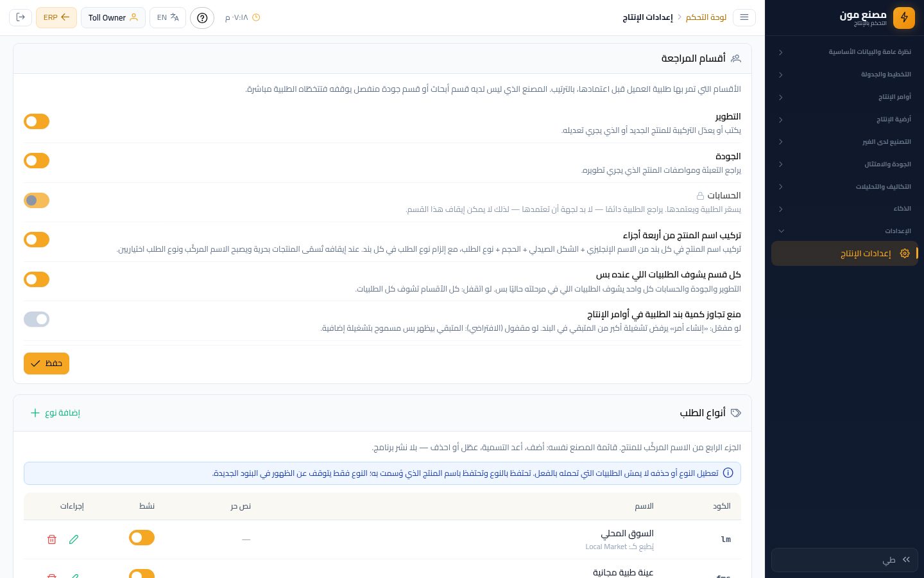
Task: Click the hamburger menu icon
Action: pyautogui.click(x=744, y=17)
